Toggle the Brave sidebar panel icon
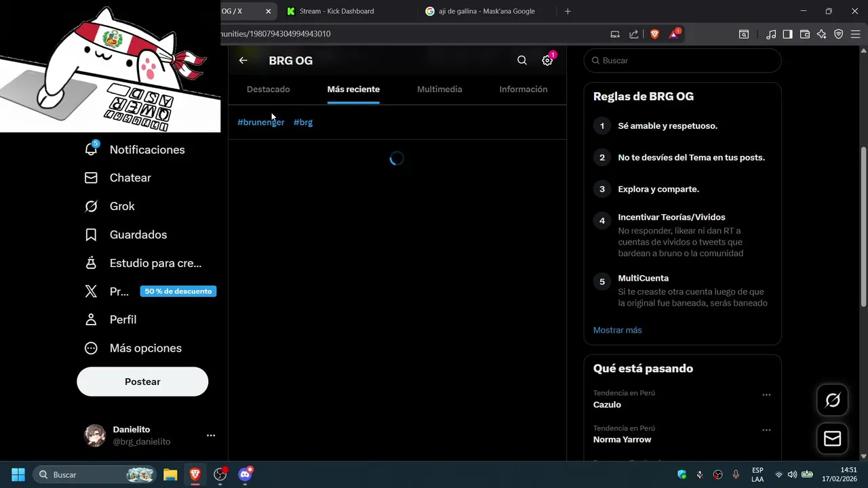 coord(787,34)
